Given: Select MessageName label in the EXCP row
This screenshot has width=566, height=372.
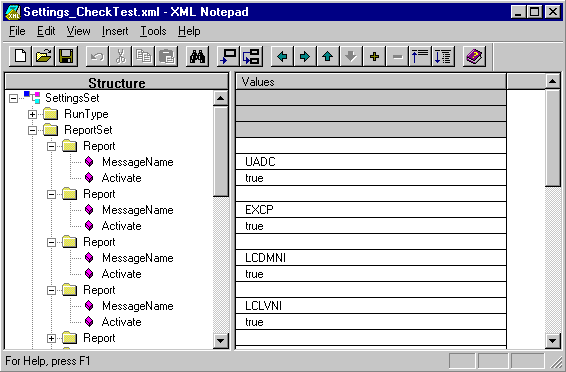Looking at the screenshot, I should coord(138,210).
